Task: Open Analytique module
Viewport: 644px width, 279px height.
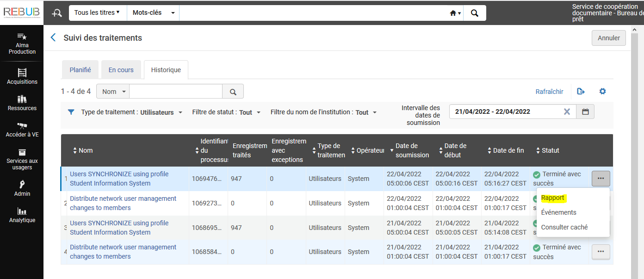Action: [22, 215]
